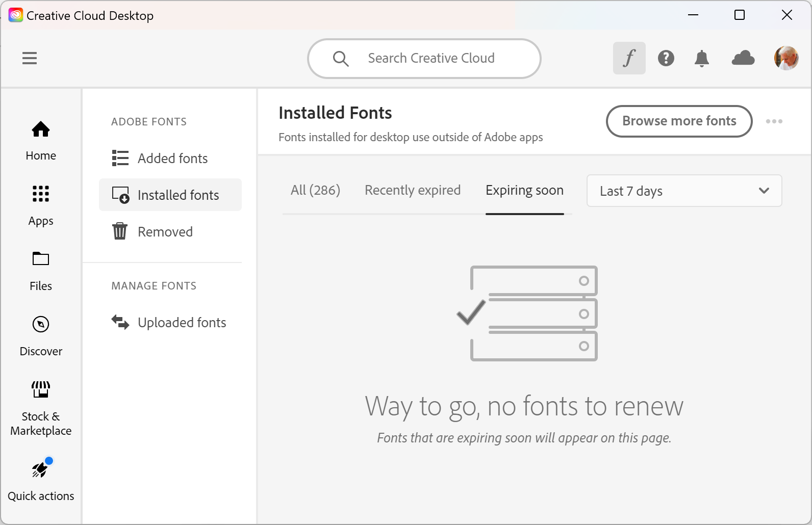
Task: Open Files folder in sidebar
Action: 41,271
